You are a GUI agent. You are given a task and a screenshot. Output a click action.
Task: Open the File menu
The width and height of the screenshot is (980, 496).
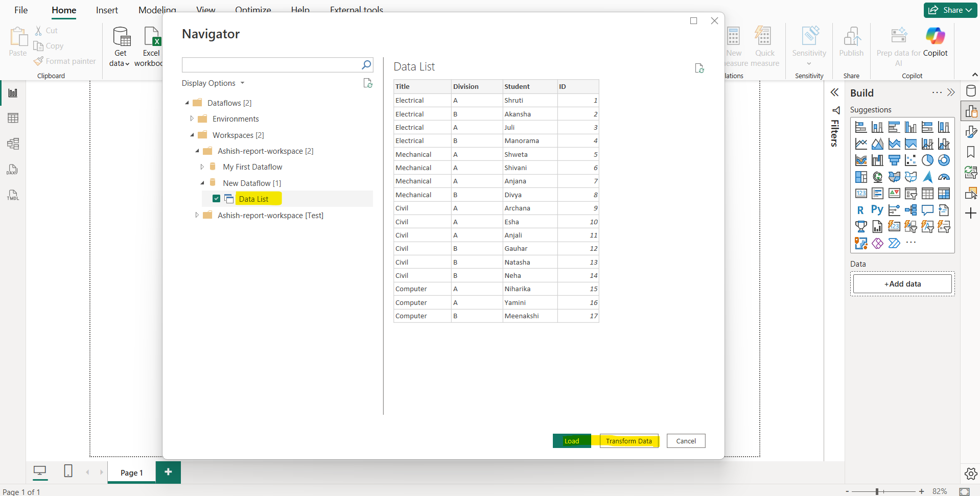click(21, 10)
